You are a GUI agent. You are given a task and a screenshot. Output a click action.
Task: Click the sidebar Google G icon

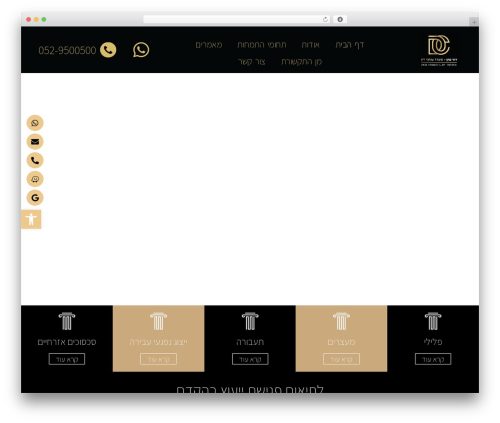(35, 198)
